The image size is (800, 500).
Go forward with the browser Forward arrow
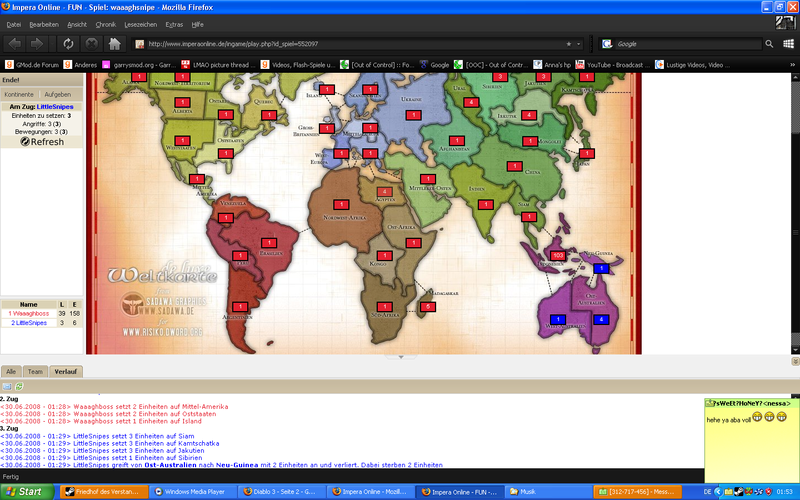point(37,44)
